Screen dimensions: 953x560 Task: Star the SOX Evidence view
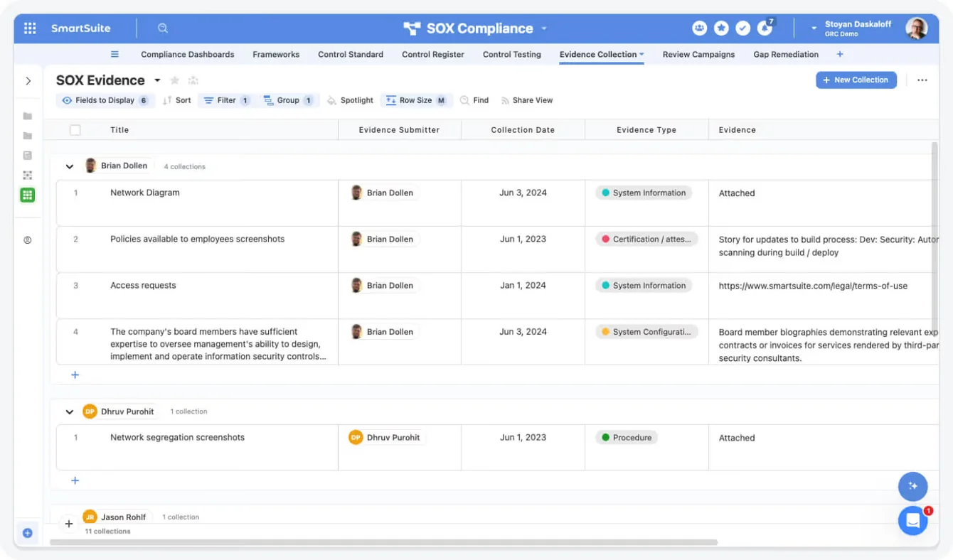[x=175, y=80]
